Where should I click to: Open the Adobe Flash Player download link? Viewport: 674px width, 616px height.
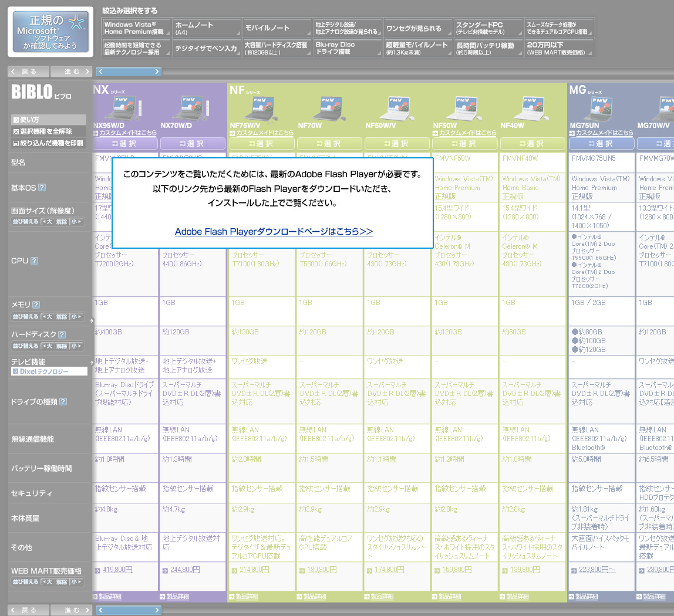pyautogui.click(x=274, y=232)
